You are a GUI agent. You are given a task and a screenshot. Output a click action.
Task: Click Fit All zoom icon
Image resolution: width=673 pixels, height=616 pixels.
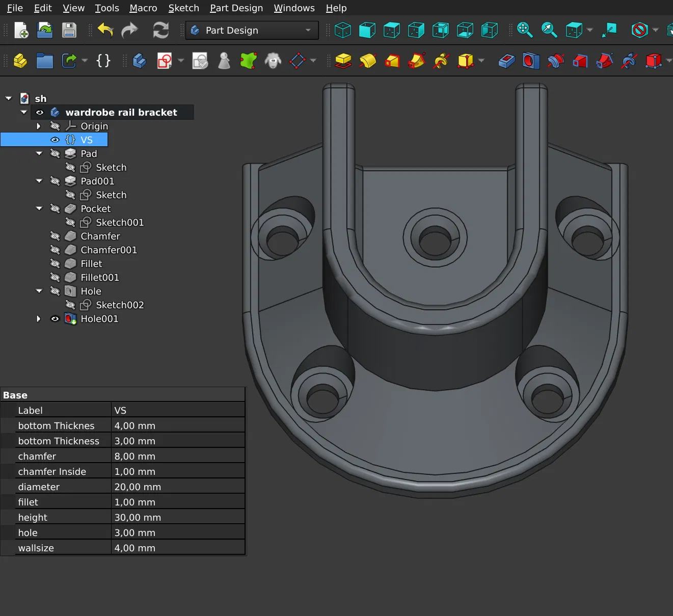pyautogui.click(x=525, y=31)
